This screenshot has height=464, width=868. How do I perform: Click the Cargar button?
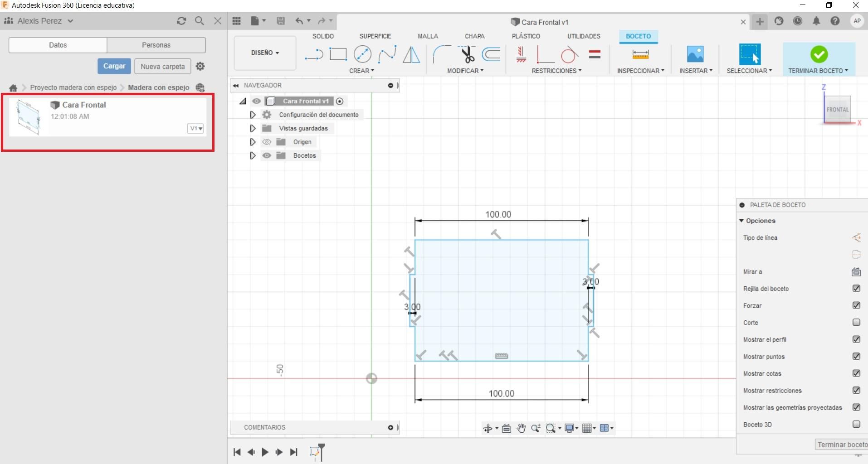pos(114,66)
